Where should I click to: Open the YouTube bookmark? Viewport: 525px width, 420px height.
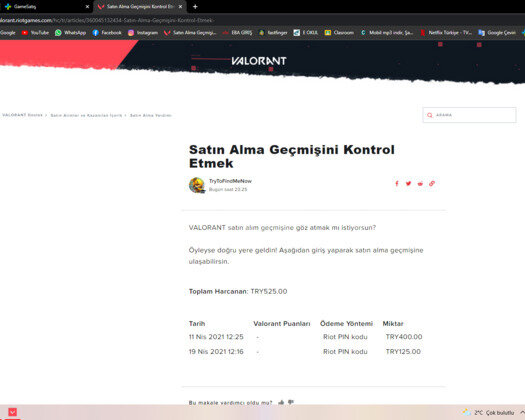coord(35,32)
